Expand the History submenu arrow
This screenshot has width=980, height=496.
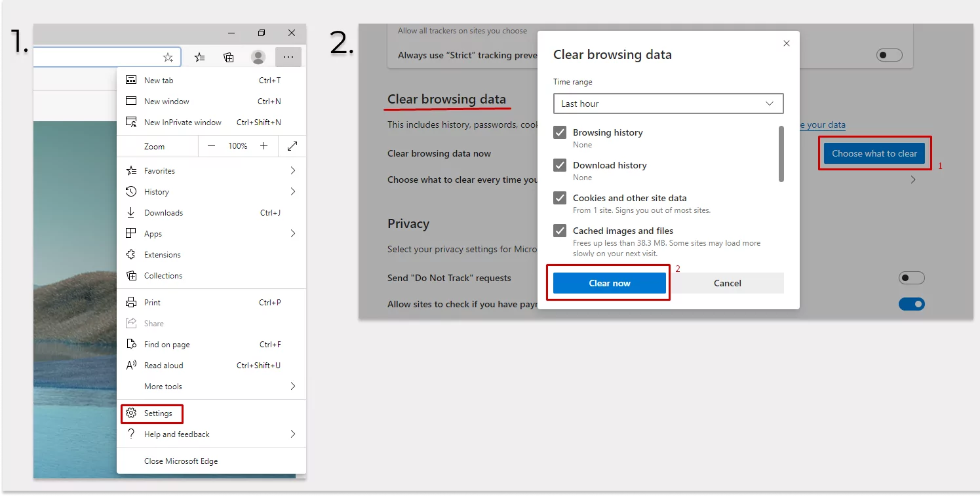292,191
